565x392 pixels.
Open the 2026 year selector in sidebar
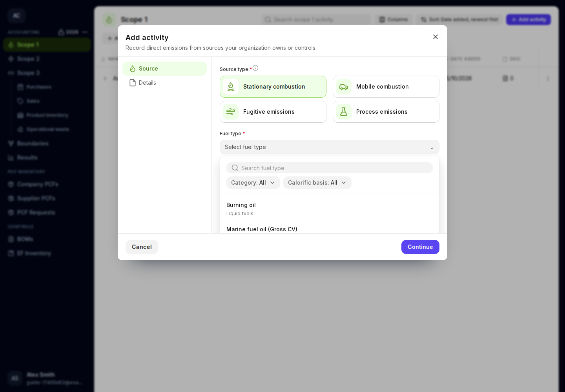(x=68, y=32)
